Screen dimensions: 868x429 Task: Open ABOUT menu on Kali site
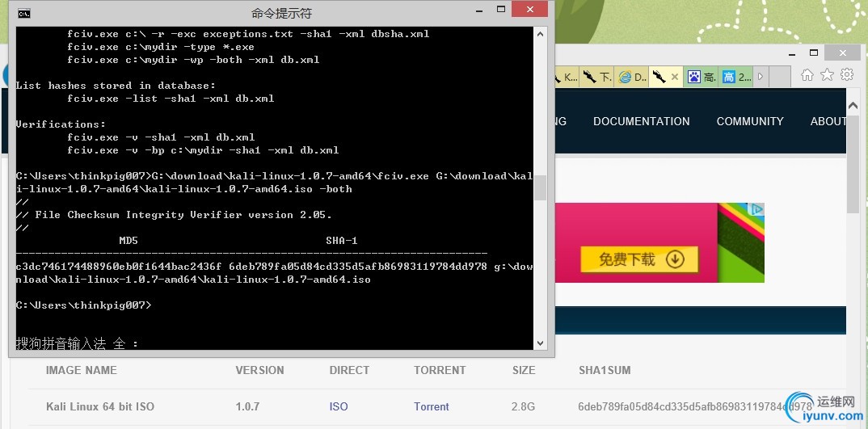[828, 121]
